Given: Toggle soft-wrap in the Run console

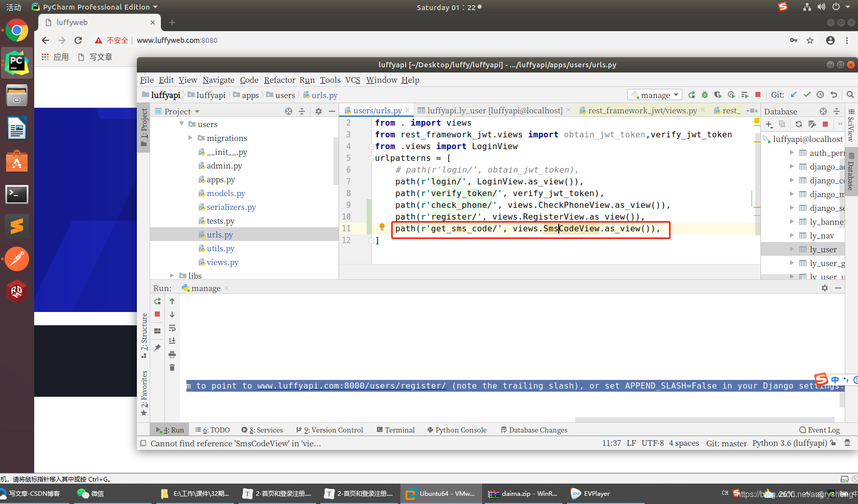Looking at the screenshot, I should (172, 328).
